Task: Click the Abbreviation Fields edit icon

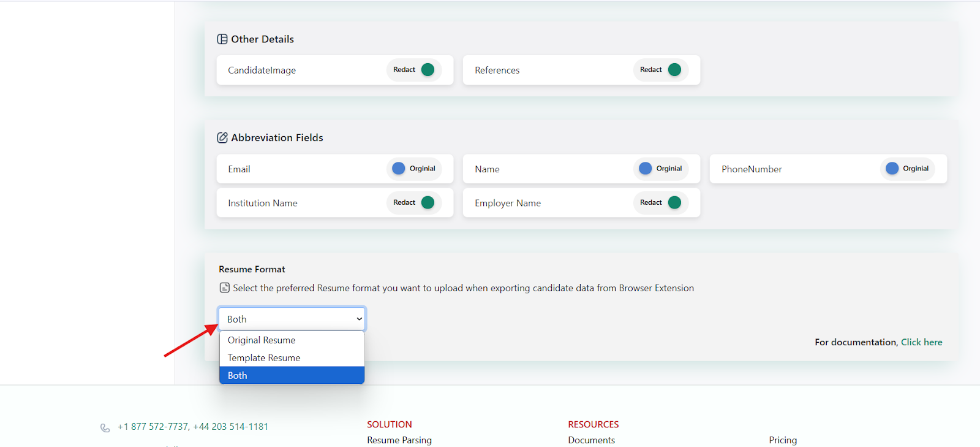Action: tap(222, 138)
